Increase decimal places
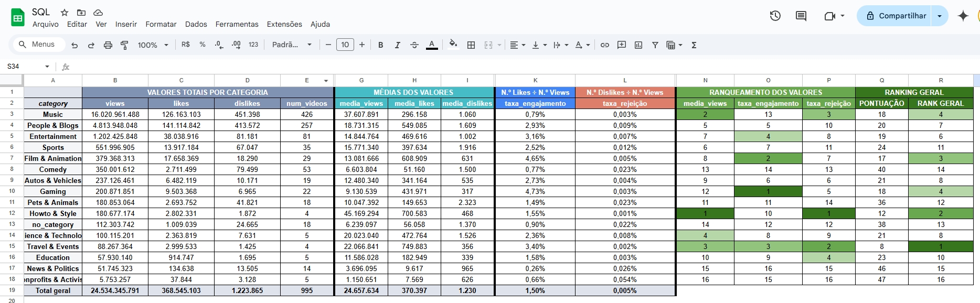 tap(236, 45)
